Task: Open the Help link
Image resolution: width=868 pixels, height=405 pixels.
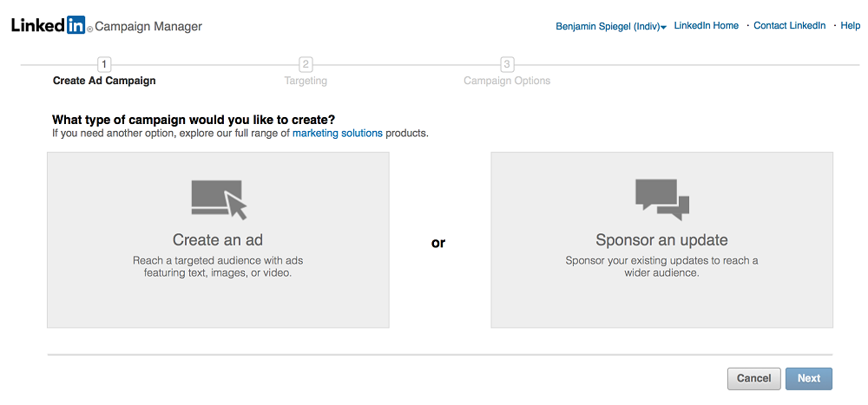Action: [851, 25]
